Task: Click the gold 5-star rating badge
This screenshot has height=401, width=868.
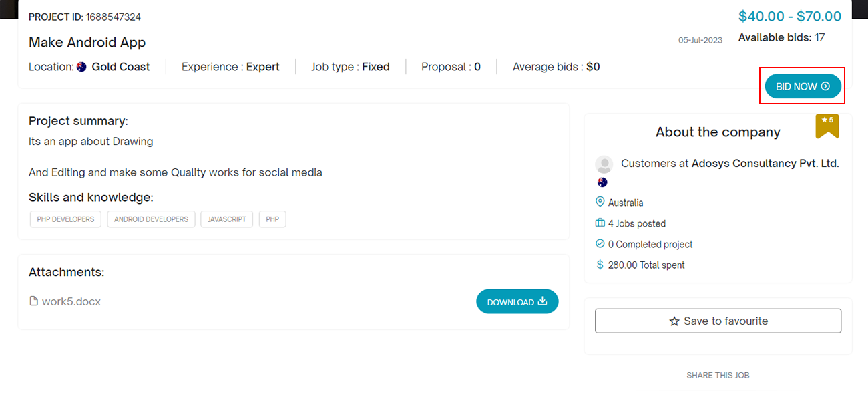Action: coord(827,126)
